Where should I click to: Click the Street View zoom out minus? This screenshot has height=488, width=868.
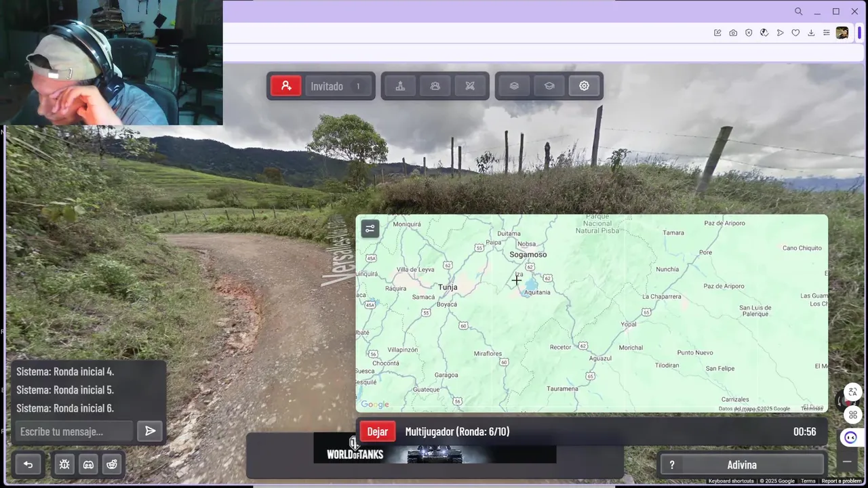[x=847, y=462]
